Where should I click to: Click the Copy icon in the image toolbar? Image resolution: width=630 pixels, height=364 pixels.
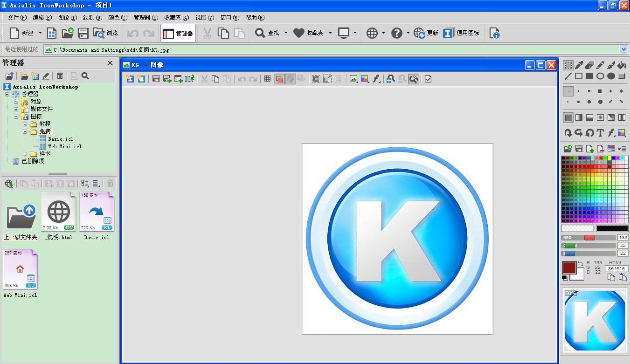(x=215, y=79)
